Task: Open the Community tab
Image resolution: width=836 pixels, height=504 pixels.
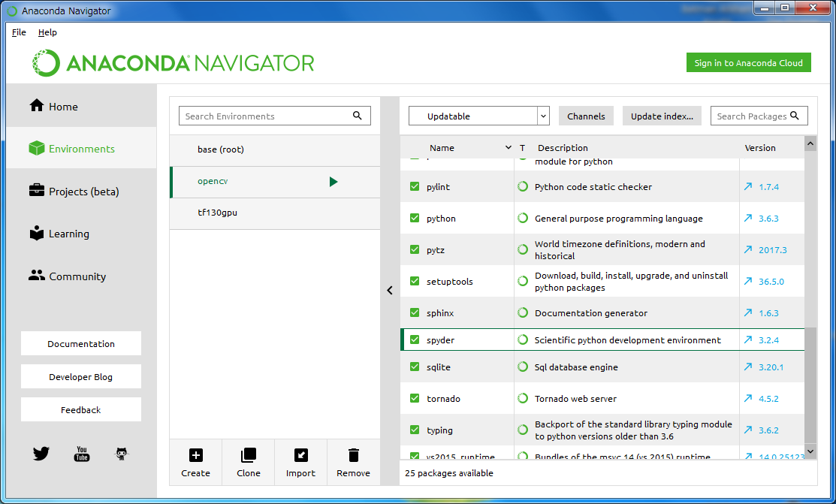Action: (82, 276)
